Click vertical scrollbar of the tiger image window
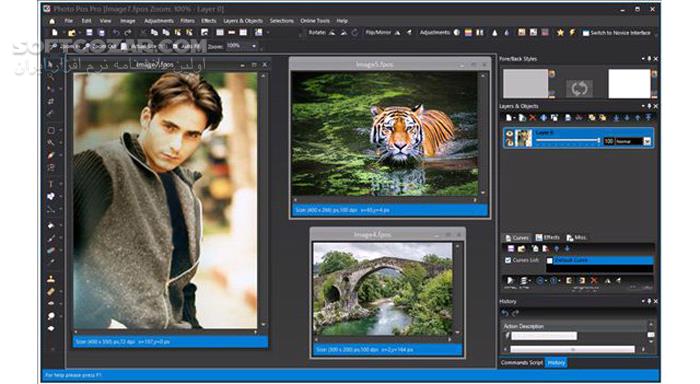 (x=483, y=134)
